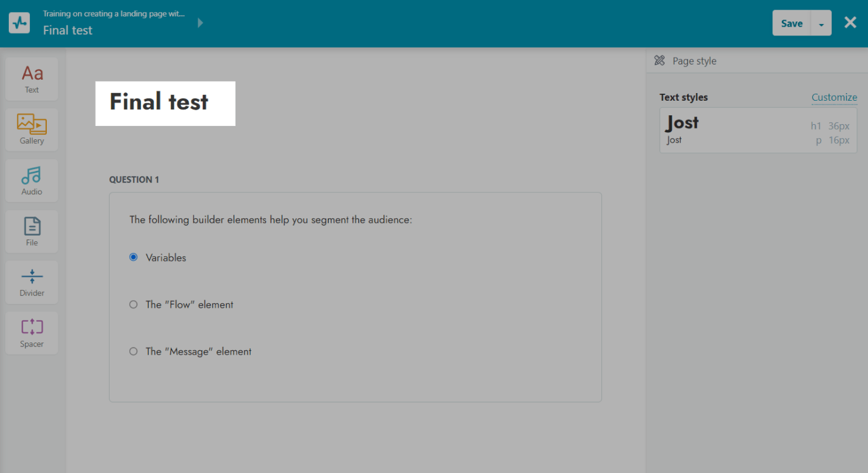
Task: Click the Save button
Action: pyautogui.click(x=791, y=23)
